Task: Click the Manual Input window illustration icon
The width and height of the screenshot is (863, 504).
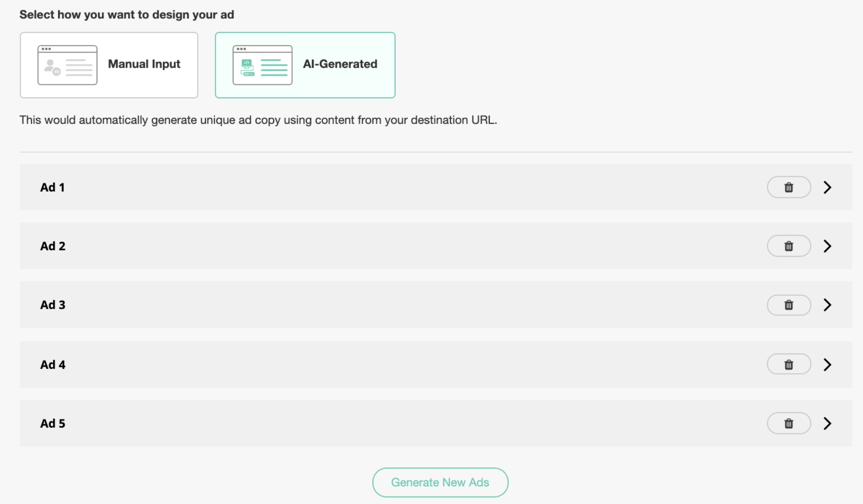Action: point(67,65)
